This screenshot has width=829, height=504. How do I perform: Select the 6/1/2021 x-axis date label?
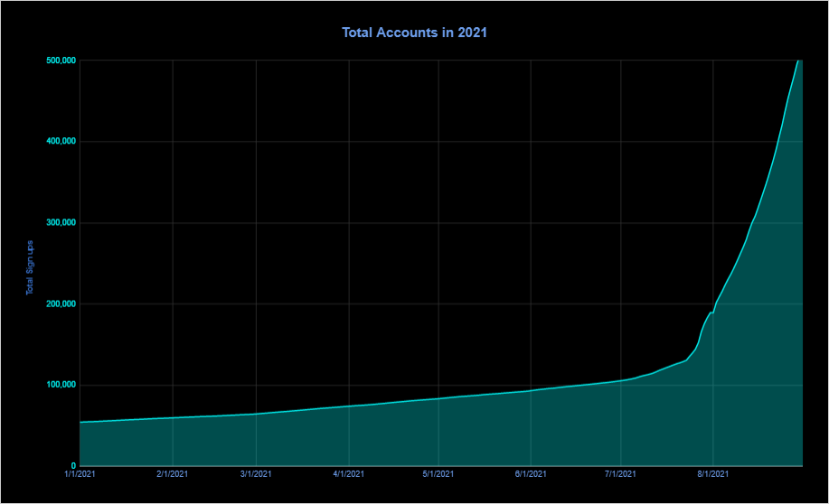(531, 474)
